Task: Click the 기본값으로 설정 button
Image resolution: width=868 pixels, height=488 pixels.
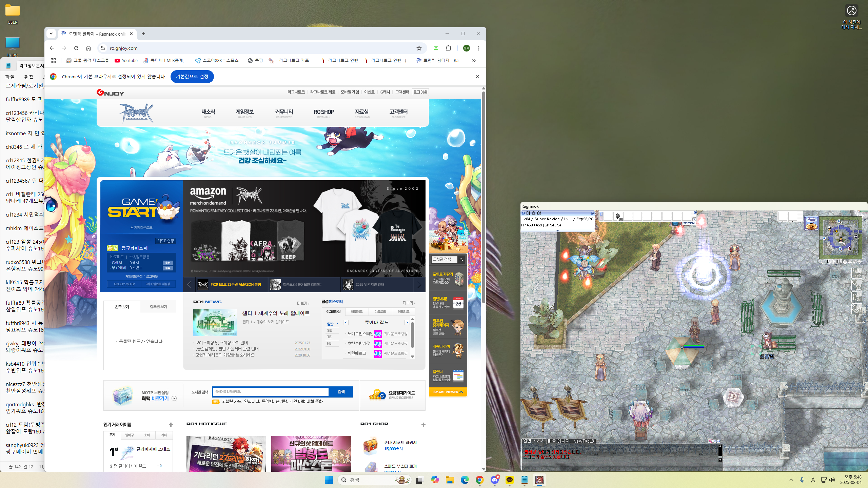Action: click(x=192, y=77)
